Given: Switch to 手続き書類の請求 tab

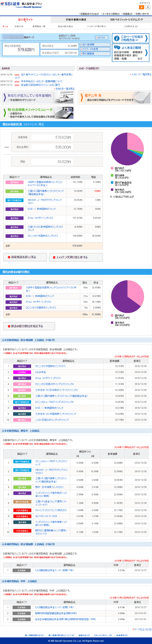Looking at the screenshot, I should tap(76, 19).
